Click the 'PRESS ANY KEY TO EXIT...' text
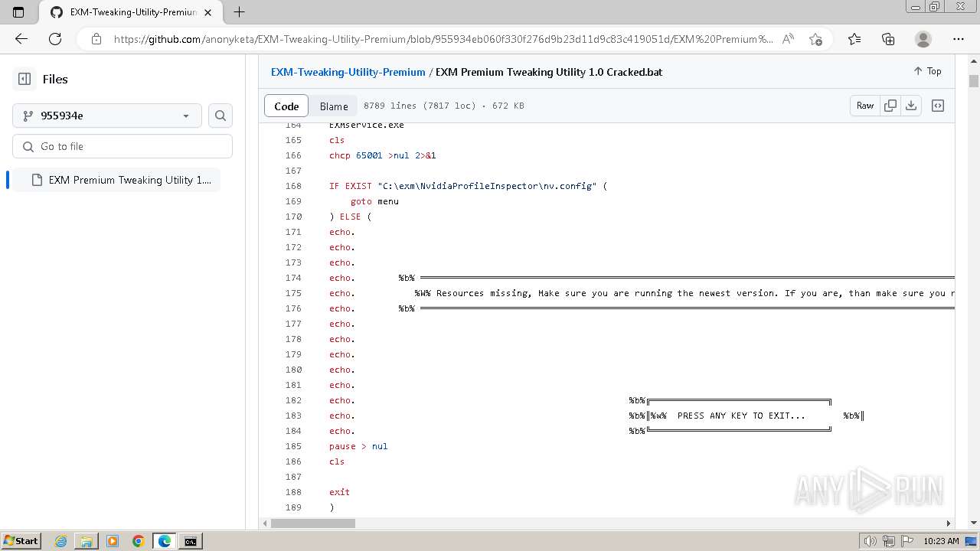980x551 pixels. tap(741, 416)
